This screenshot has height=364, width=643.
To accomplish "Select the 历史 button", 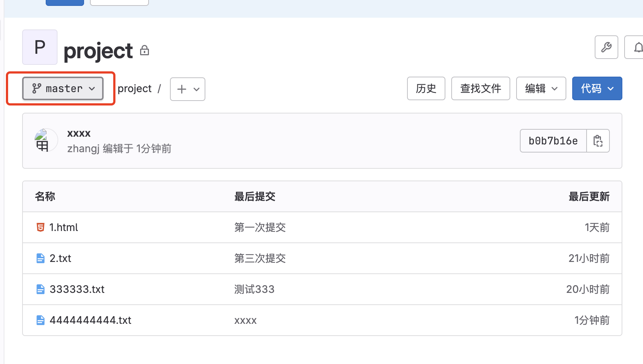I will 426,88.
